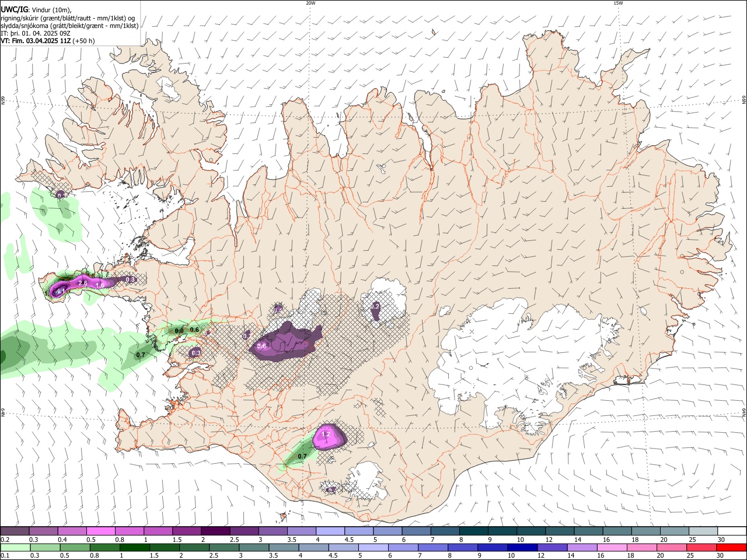Screen dimensions: 747x560
Task: Select the white 30 swatch, top legend
Action: point(732,531)
